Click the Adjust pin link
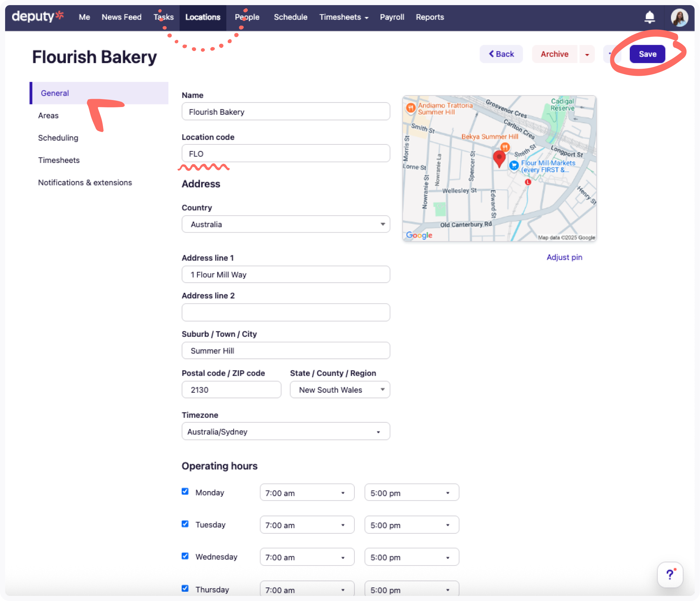Image resolution: width=700 pixels, height=601 pixels. click(x=564, y=257)
